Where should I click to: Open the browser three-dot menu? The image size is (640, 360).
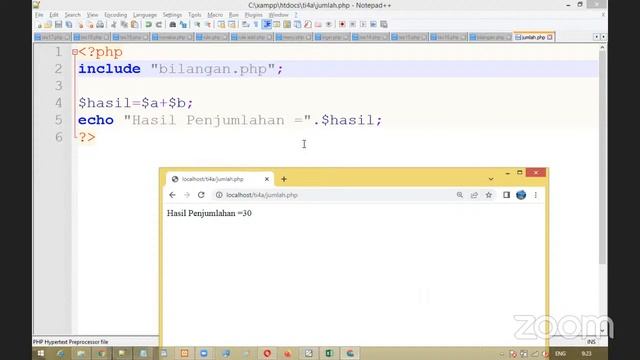(x=536, y=195)
